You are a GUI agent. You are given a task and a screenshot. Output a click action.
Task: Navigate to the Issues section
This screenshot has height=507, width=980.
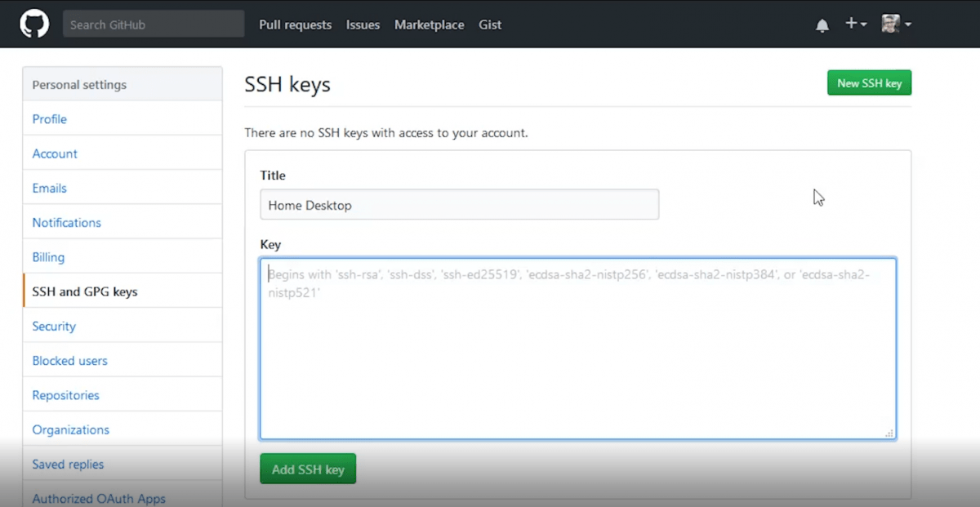pos(363,25)
